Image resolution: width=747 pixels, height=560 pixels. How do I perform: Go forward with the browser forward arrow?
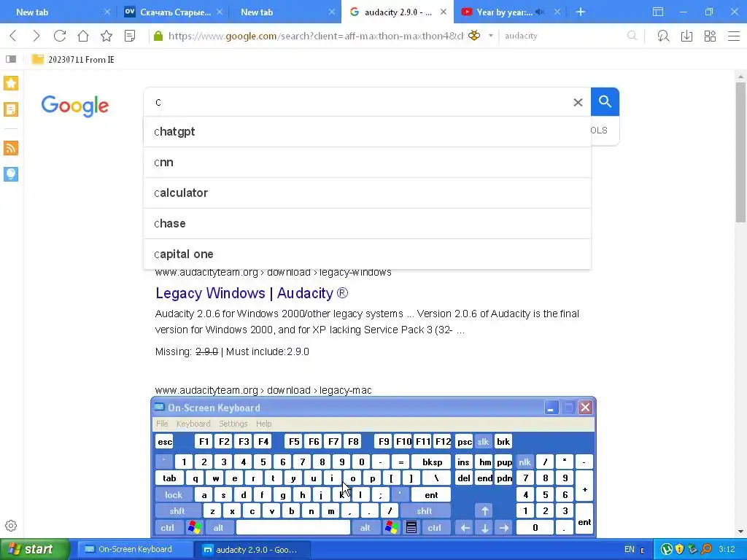(36, 36)
